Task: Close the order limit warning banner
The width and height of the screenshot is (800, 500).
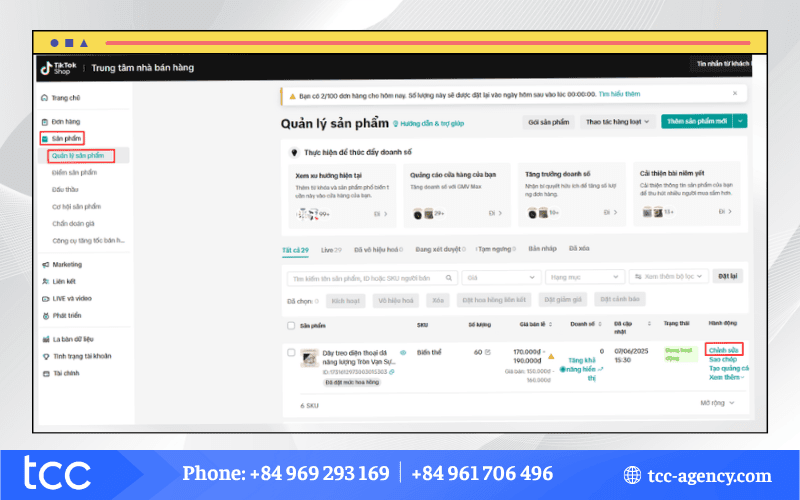Action: coord(735,93)
